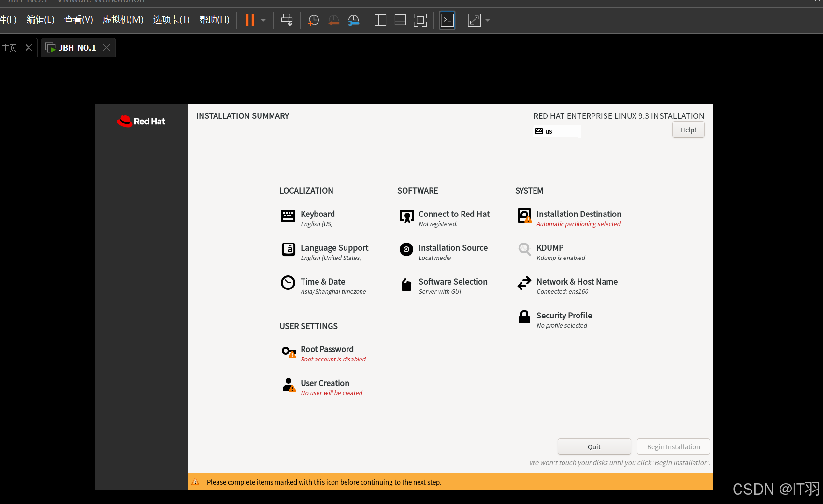Click the Software Selection package icon
This screenshot has width=823, height=504.
406,285
